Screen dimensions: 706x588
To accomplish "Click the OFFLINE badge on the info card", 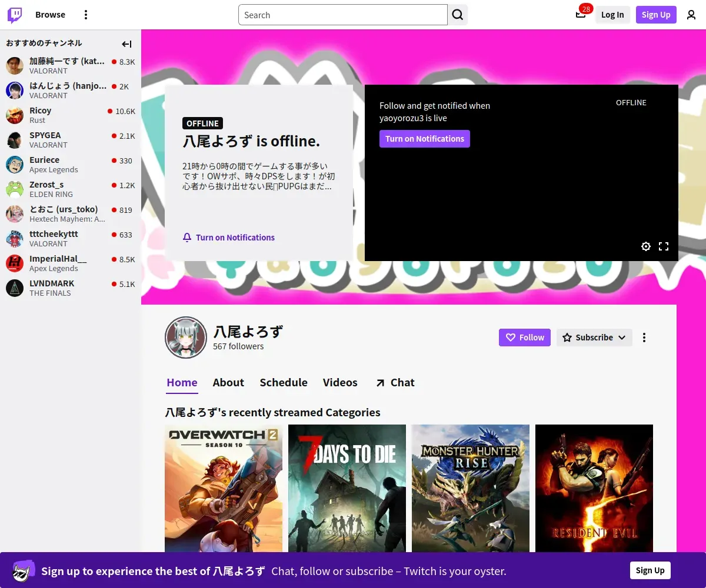I will [x=202, y=123].
